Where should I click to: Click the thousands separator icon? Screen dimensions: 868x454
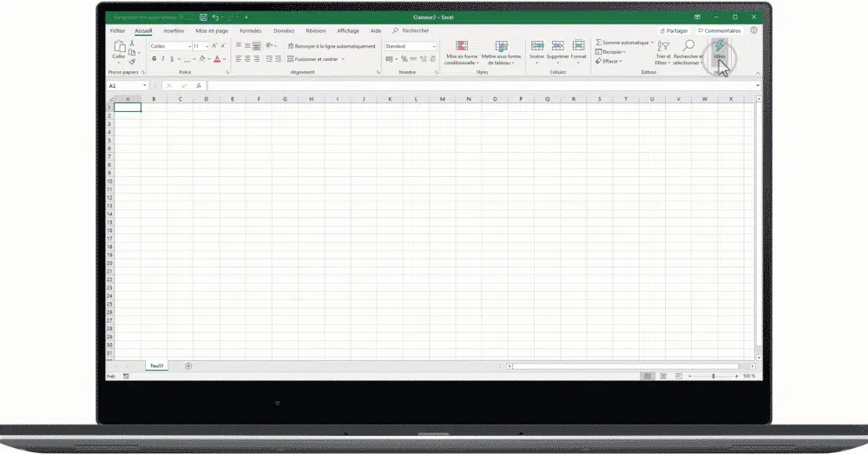click(413, 59)
